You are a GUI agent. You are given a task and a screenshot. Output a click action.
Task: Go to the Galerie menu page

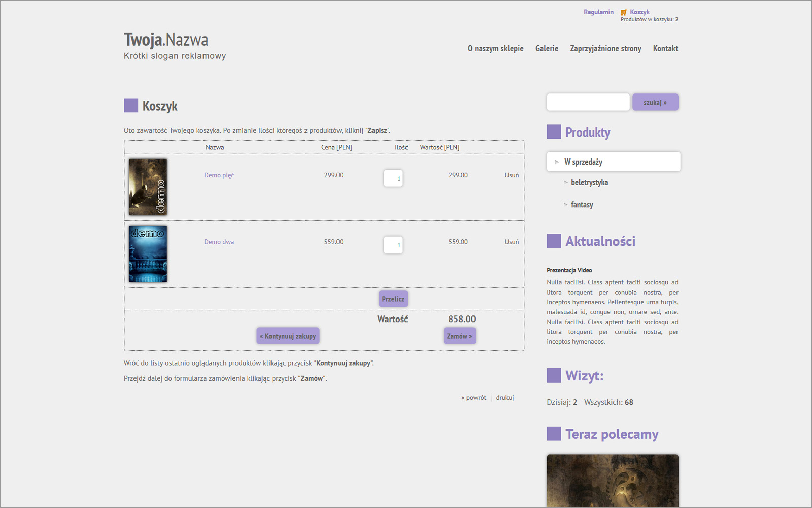(x=547, y=49)
